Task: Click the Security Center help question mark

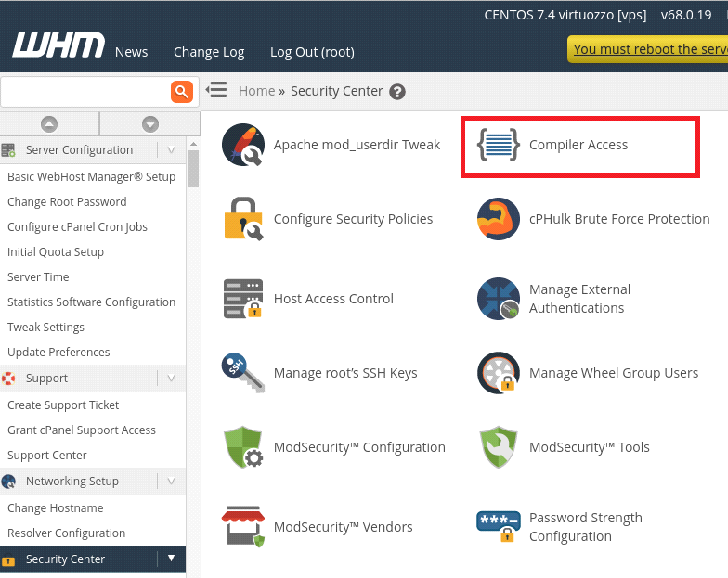Action: point(397,92)
